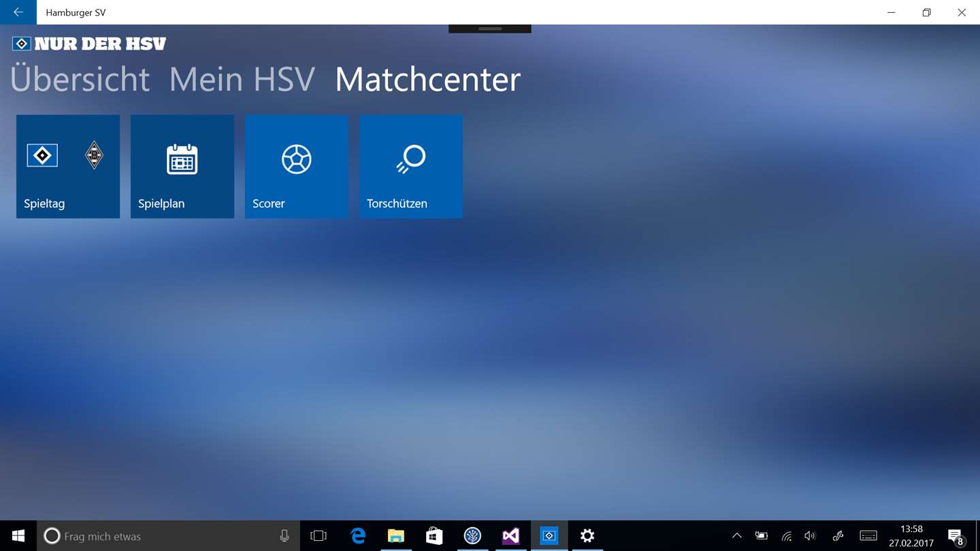Open the Torschützen tile
980x551 pixels.
pyautogui.click(x=411, y=167)
